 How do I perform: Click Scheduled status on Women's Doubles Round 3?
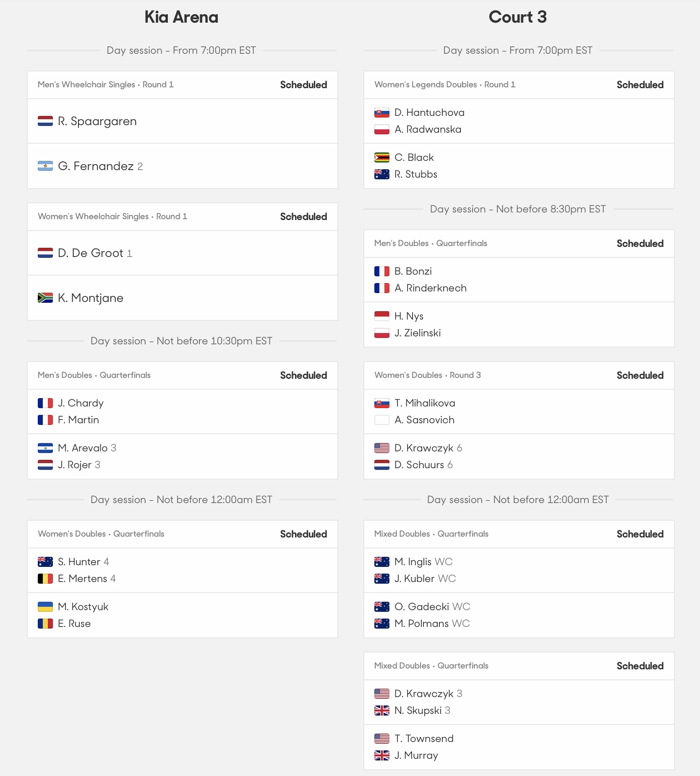(640, 375)
